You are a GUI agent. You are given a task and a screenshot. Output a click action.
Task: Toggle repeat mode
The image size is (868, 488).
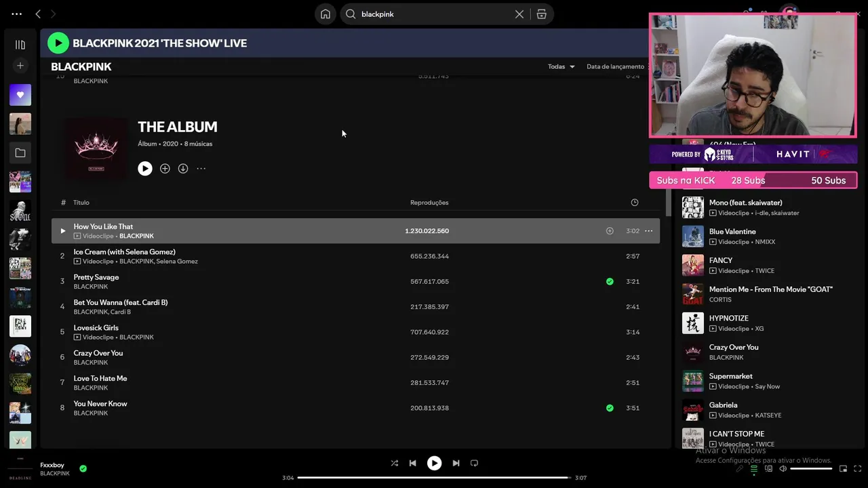pyautogui.click(x=474, y=464)
